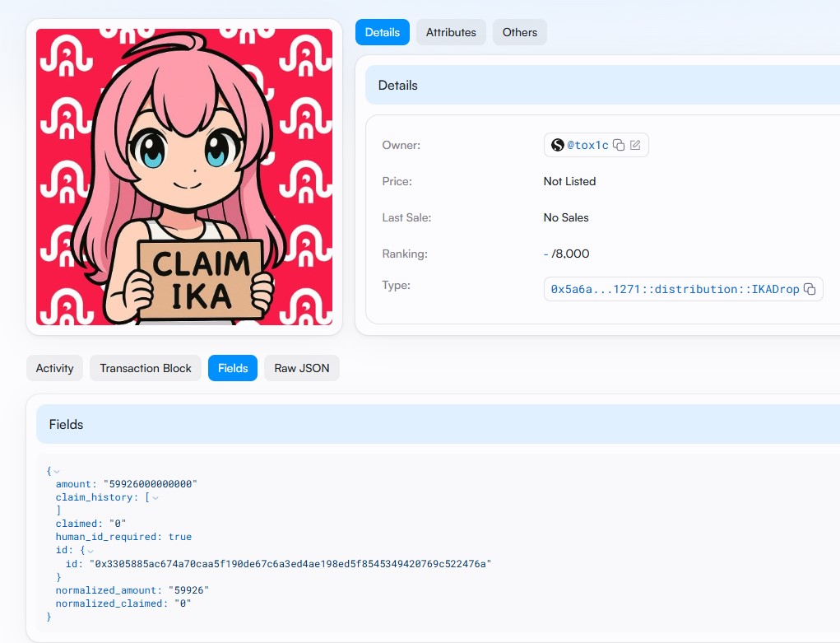This screenshot has width=840, height=643.
Task: Click the Price: label
Action: 397,181
